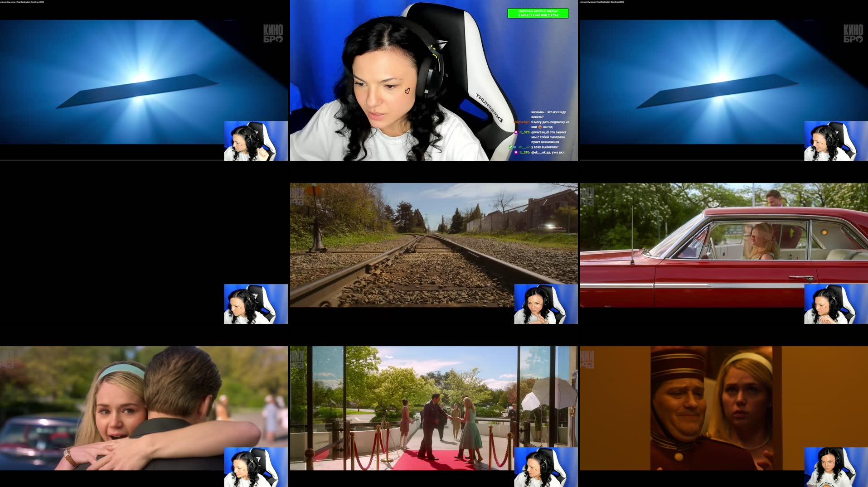Image resolution: width=868 pixels, height=487 pixels.
Task: Open the red car video frame
Action: pos(724,245)
